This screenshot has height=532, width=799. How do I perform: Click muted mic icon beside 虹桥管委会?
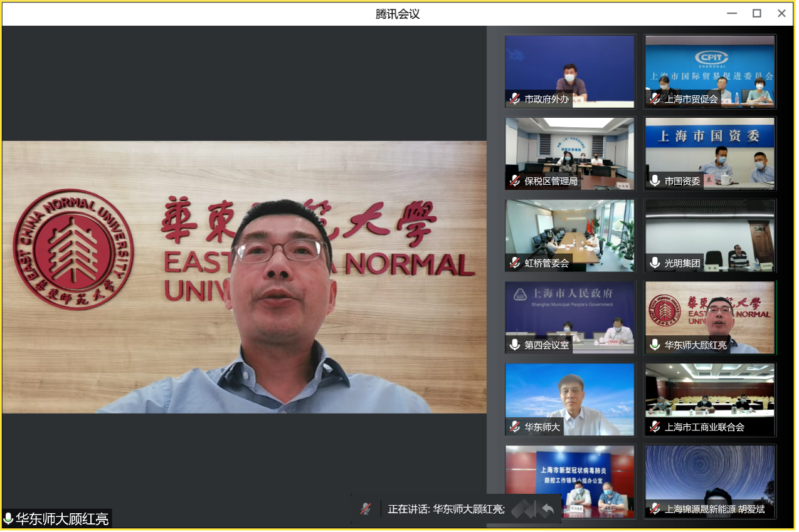[x=515, y=263]
